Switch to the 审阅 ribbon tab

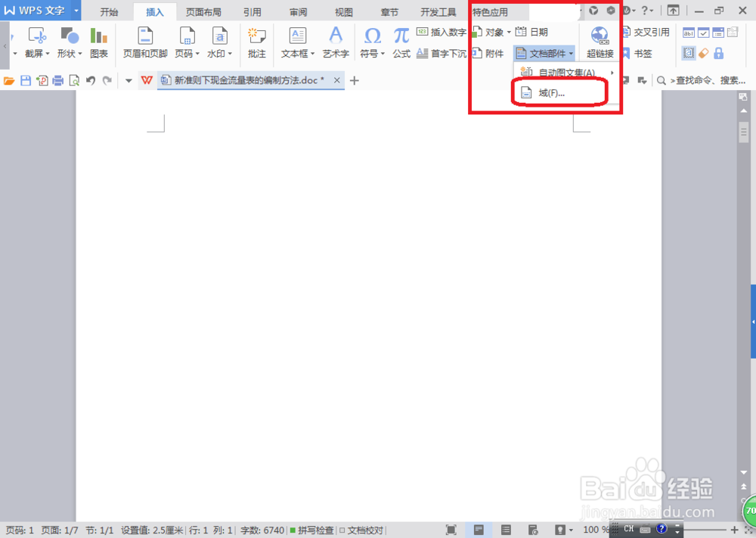[298, 12]
